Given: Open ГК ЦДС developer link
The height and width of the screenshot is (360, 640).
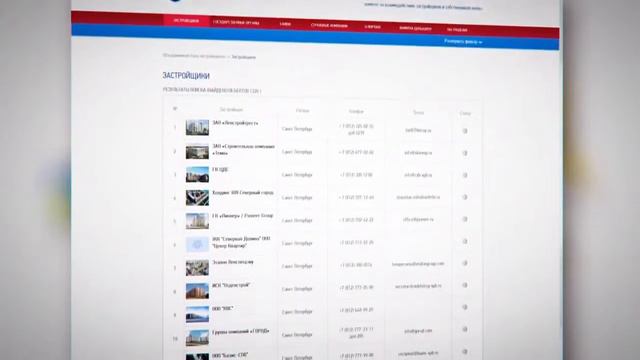Looking at the screenshot, I should point(220,169).
